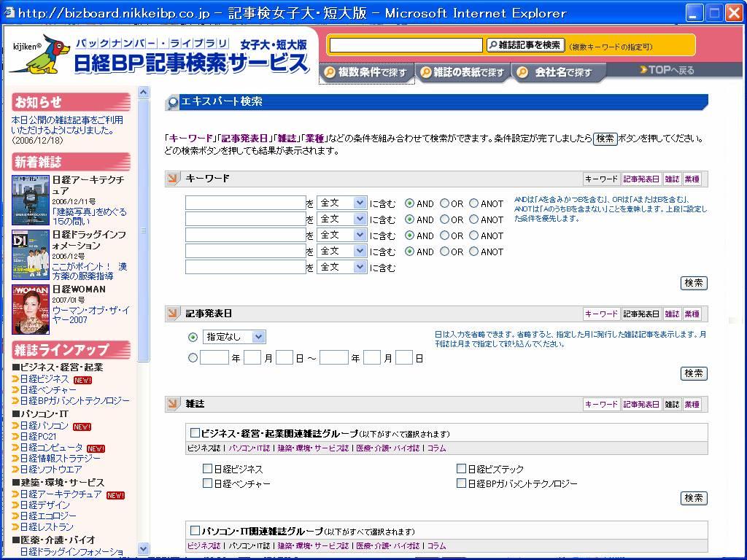Open the 日経コンピュータ sidebar link
747x560 pixels.
pos(52,448)
